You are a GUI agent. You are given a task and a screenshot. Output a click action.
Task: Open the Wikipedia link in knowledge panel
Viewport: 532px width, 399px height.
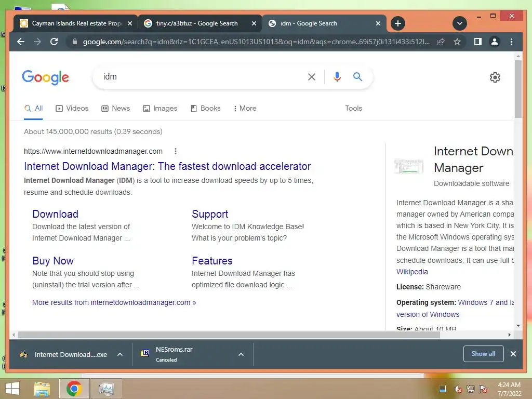point(412,272)
